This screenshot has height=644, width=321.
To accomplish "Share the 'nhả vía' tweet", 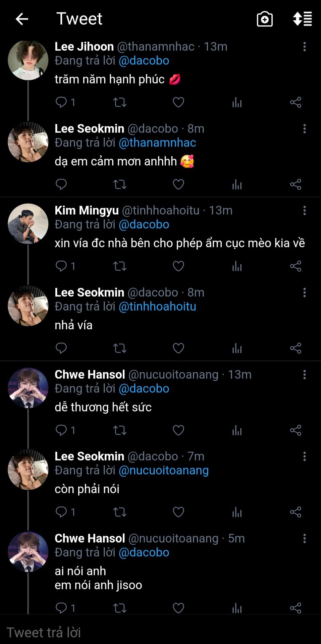I will tap(296, 348).
